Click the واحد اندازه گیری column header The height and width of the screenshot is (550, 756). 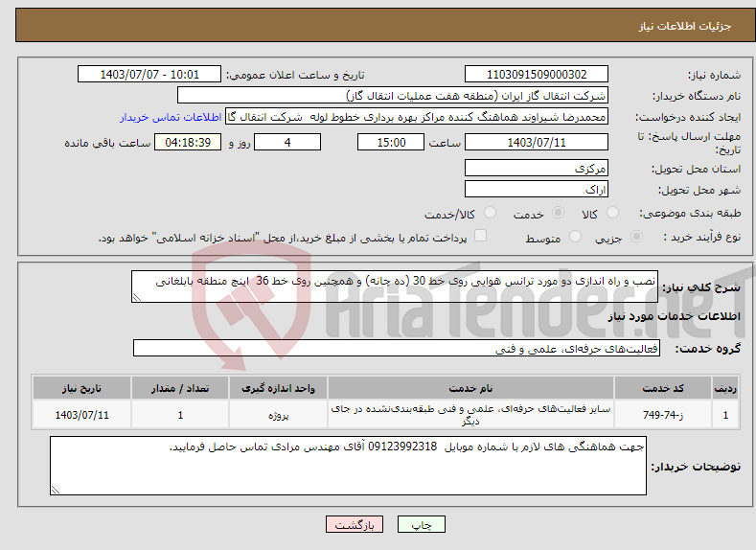point(278,388)
